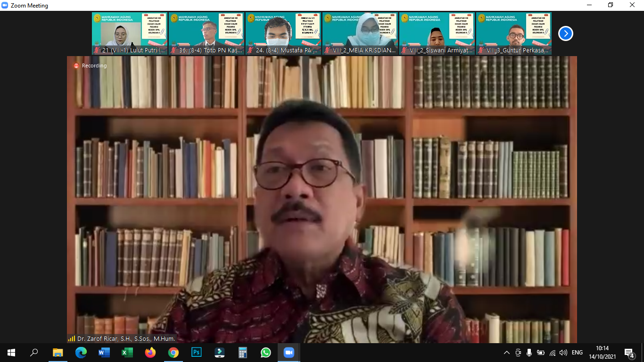This screenshot has height=362, width=644.
Task: Click the Zoom Meeting title bar icon
Action: (5, 5)
